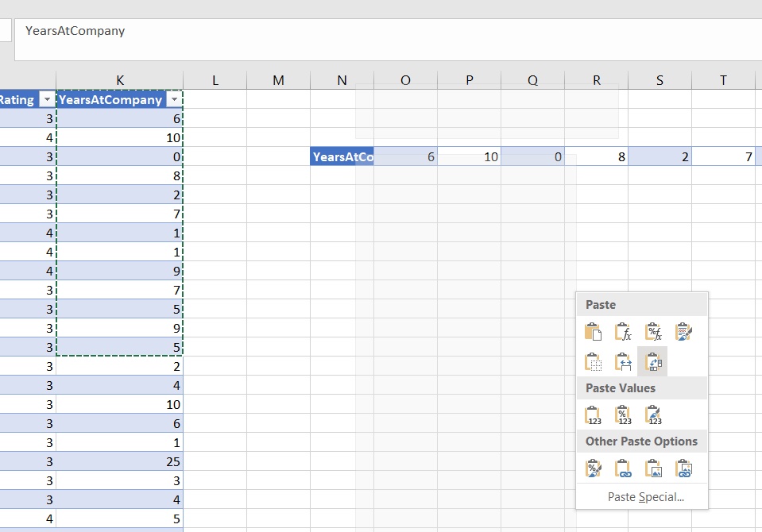Select the cell with 7 in column T
762x532 pixels.
click(x=724, y=156)
